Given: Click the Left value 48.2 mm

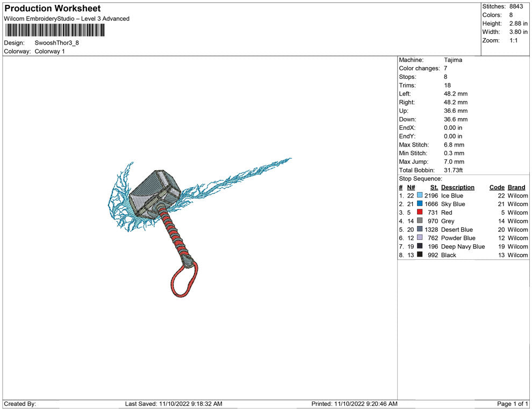Looking at the screenshot, I should [456, 94].
